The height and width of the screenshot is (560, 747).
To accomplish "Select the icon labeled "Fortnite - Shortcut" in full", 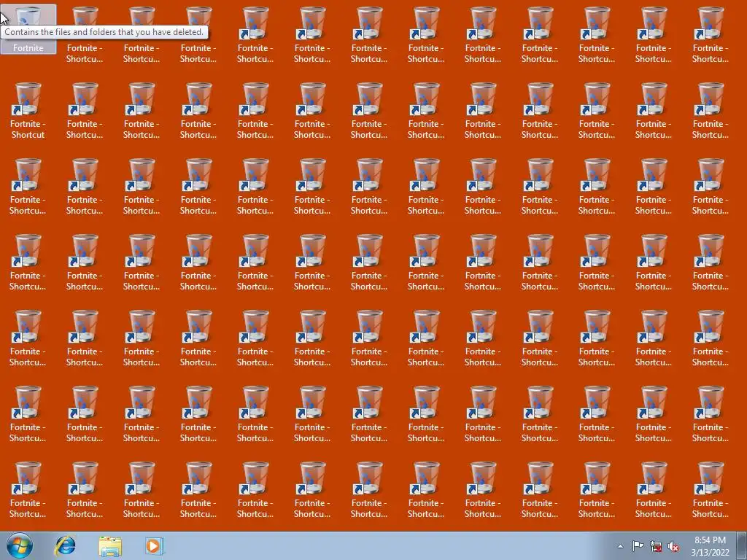I will coord(28,112).
